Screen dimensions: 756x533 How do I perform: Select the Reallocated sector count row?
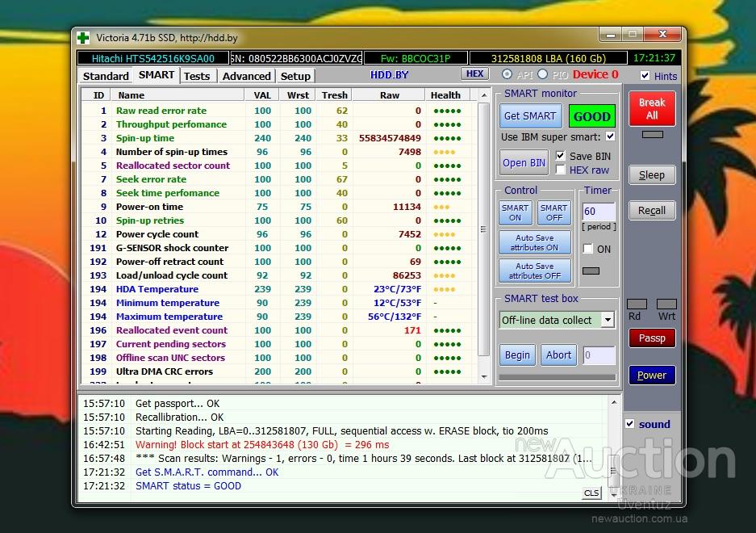[x=279, y=166]
